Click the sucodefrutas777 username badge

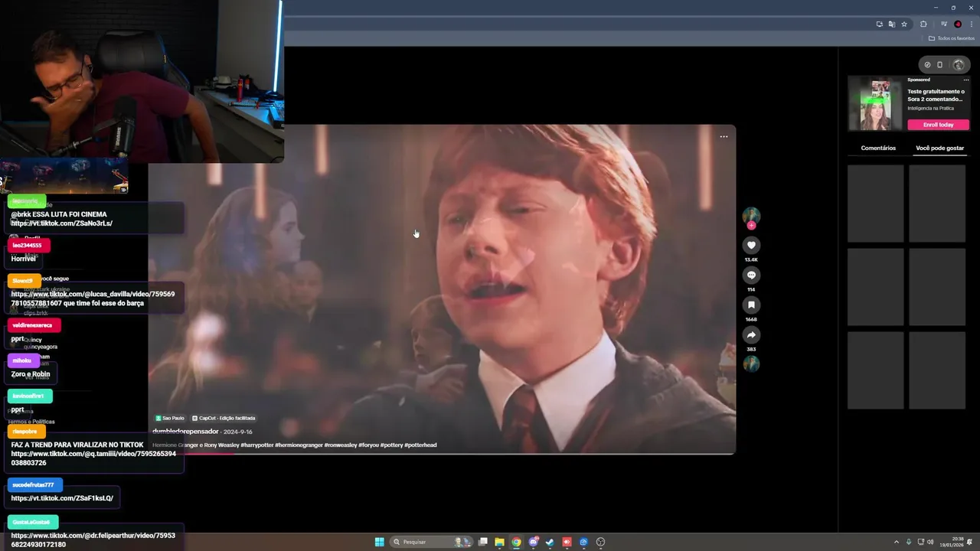coord(34,485)
